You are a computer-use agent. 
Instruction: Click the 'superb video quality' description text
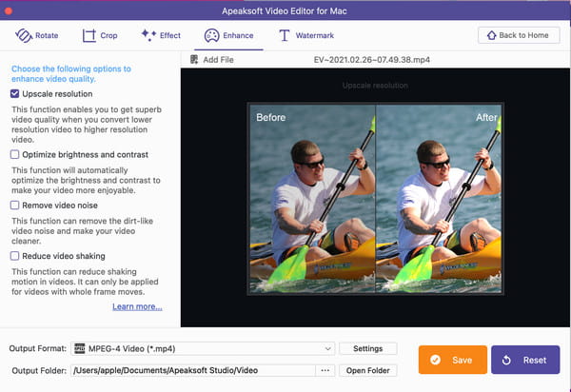(x=87, y=125)
